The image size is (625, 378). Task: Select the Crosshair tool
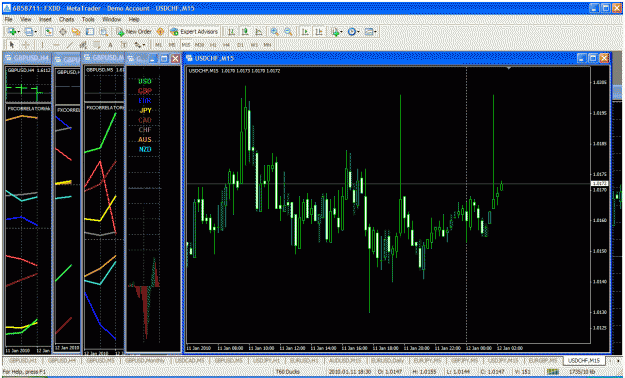[x=26, y=45]
